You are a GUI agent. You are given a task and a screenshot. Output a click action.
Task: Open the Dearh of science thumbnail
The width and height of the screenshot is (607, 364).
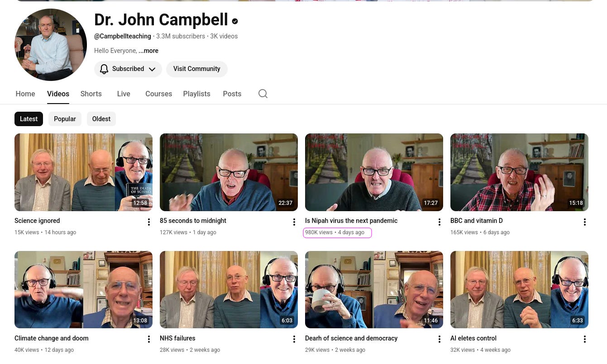click(374, 289)
